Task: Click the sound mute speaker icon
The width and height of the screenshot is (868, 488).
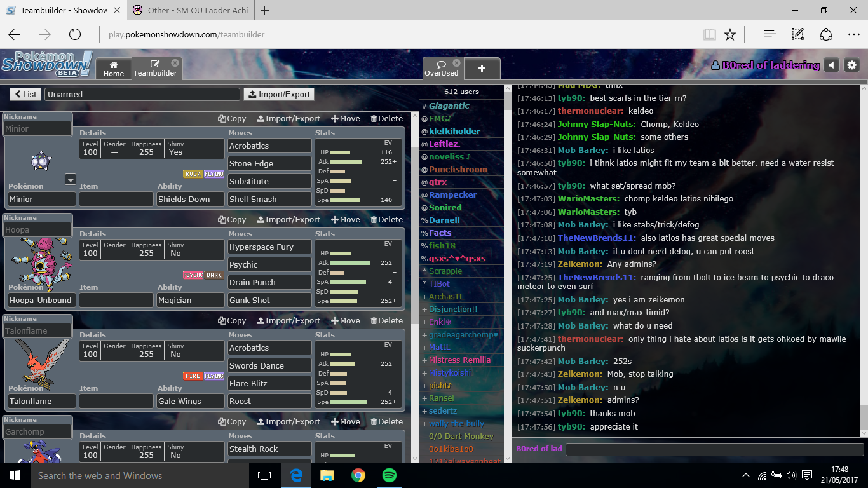Action: pyautogui.click(x=831, y=65)
